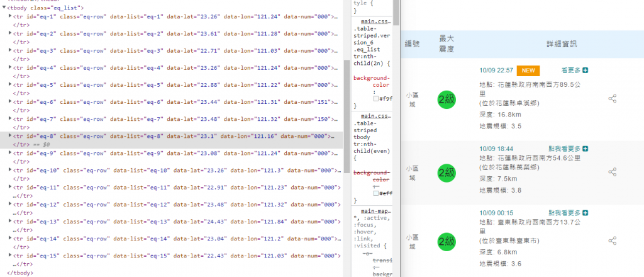Click the 編號 column header
Viewport: 644px width, 277px height.
click(x=412, y=44)
